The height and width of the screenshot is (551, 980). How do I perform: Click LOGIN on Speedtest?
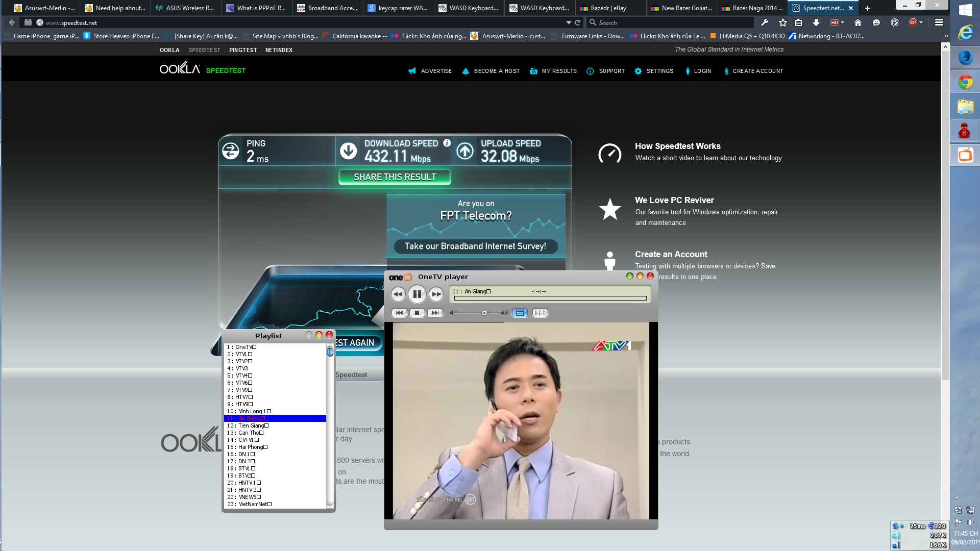pos(698,71)
